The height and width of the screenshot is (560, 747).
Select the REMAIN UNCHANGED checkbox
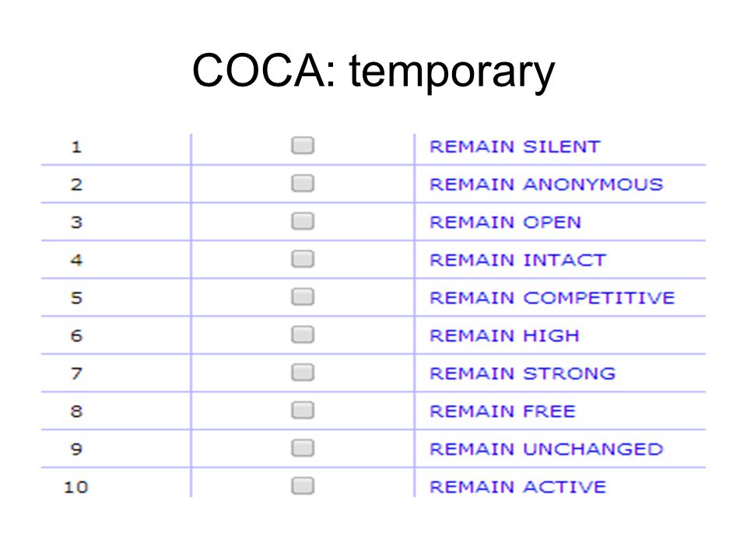(x=303, y=448)
